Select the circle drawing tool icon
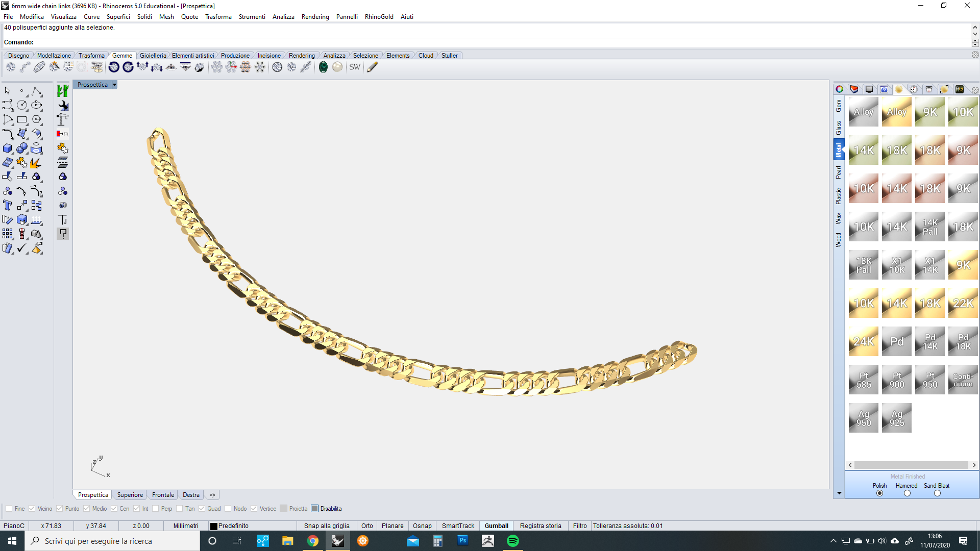The height and width of the screenshot is (551, 980). pyautogui.click(x=22, y=105)
